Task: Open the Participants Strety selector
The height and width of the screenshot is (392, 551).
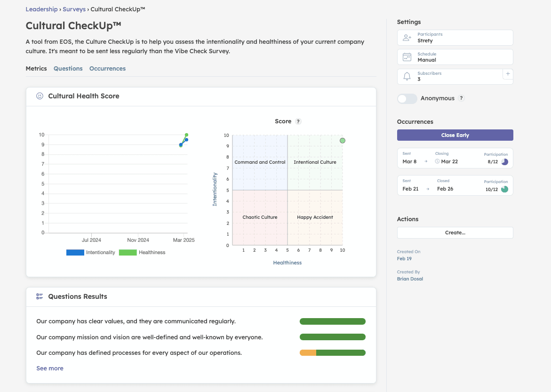Action: coord(455,38)
